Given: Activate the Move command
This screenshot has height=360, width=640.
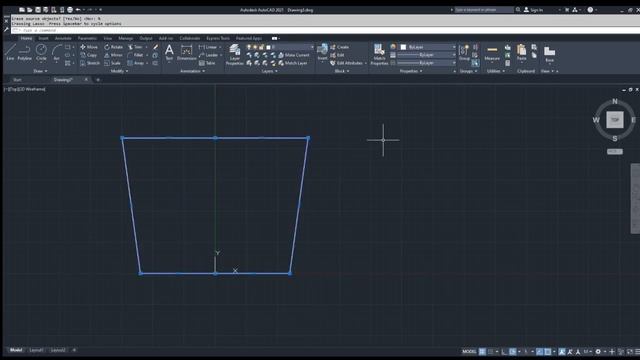Looking at the screenshot, I should click(89, 47).
